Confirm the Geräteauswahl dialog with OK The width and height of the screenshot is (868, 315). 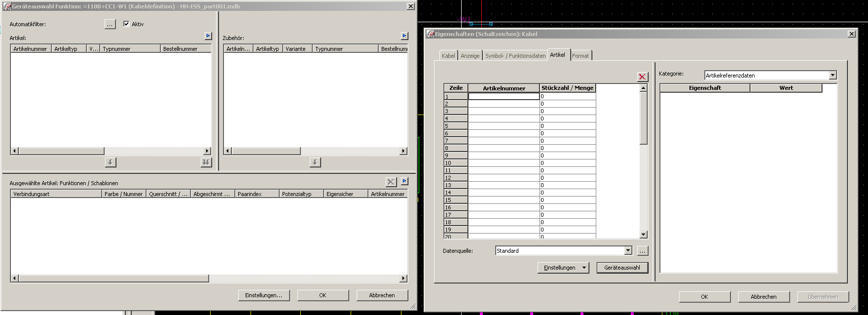(323, 295)
